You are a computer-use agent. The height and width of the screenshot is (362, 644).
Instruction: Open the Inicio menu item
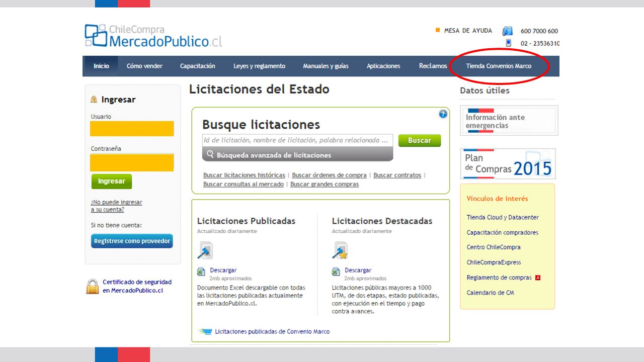101,66
